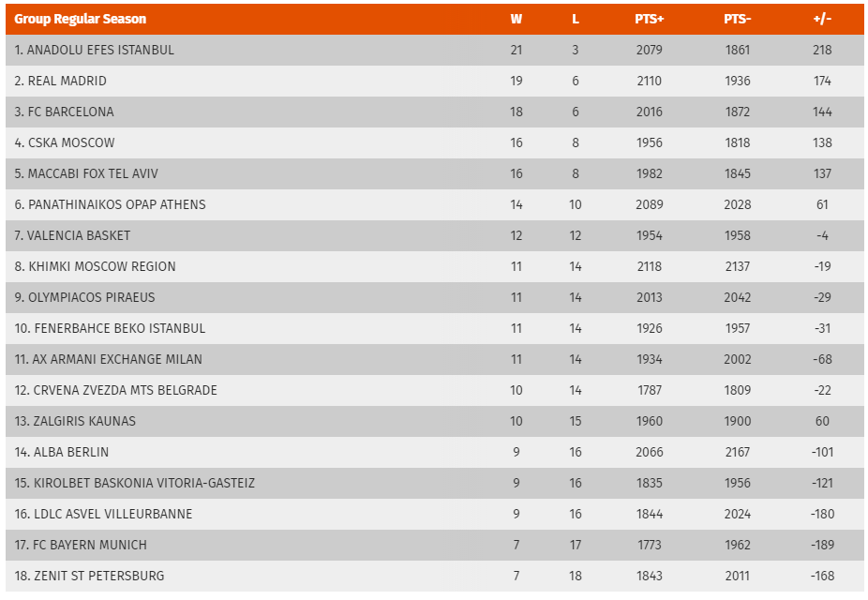The width and height of the screenshot is (868, 600).
Task: Open Panathinaikos OPAP Athens entry
Action: tap(111, 205)
